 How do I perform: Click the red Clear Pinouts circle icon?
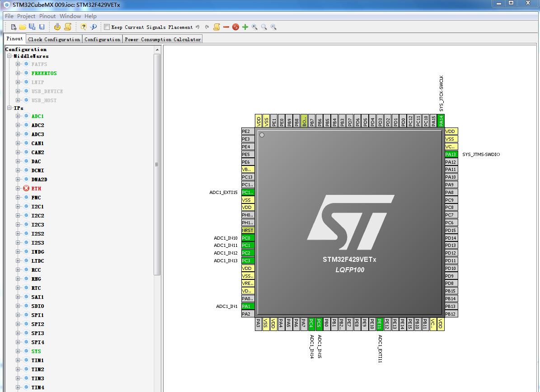pos(235,27)
